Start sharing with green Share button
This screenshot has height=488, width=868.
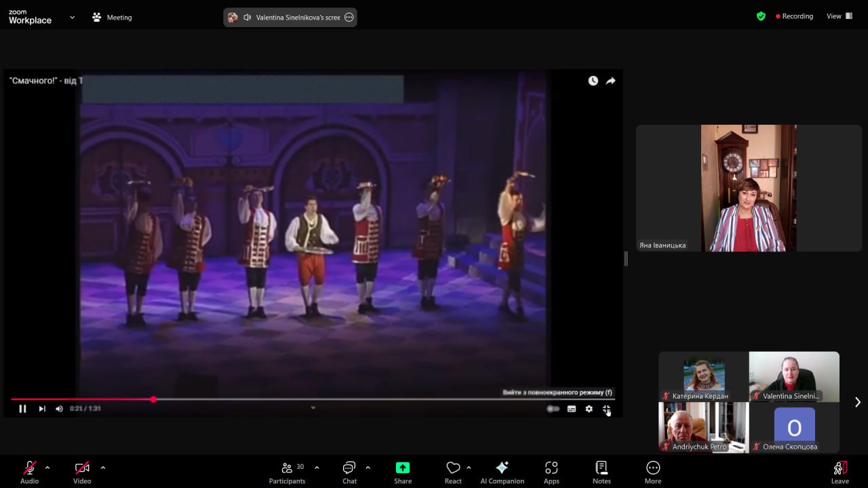coord(403,472)
